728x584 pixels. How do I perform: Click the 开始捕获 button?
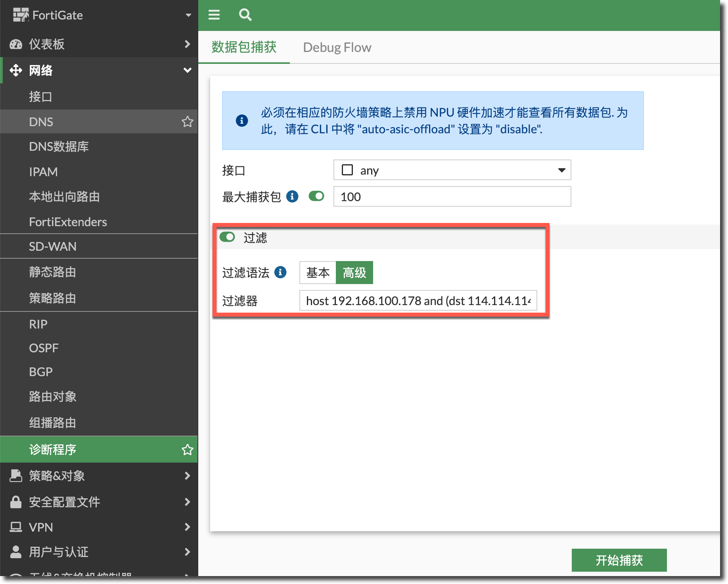(x=619, y=560)
